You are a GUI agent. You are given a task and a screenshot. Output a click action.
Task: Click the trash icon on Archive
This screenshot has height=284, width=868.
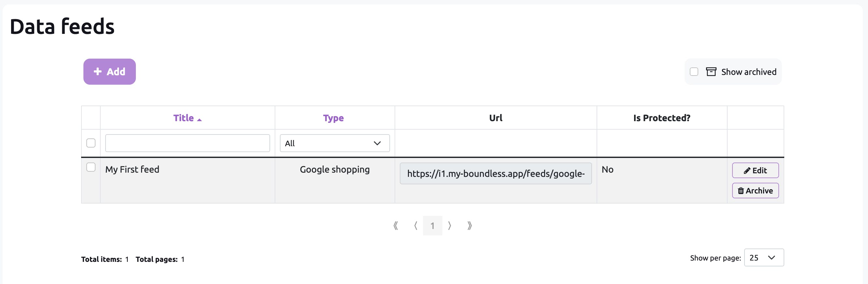tap(741, 191)
